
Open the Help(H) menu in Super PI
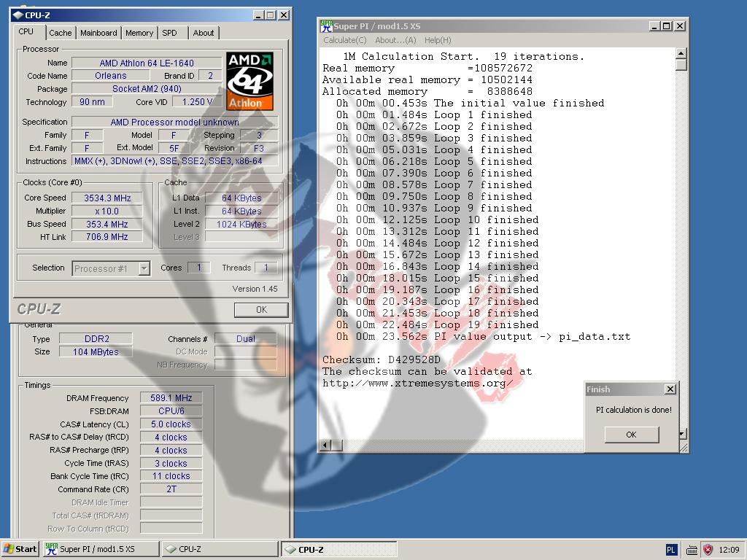point(438,41)
